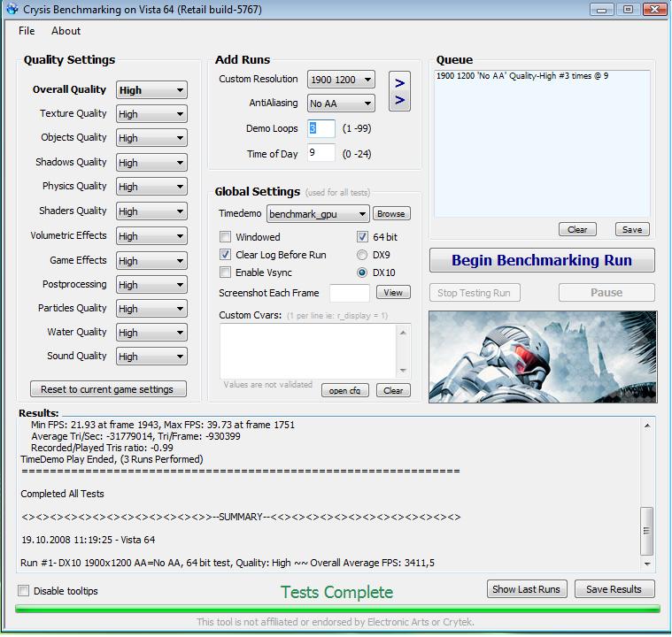This screenshot has height=637, width=672.
Task: Expand the Sound Quality dropdown
Action: pos(151,357)
